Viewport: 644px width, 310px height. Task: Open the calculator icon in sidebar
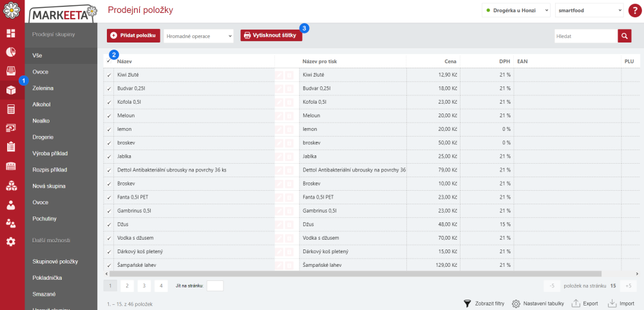click(11, 110)
